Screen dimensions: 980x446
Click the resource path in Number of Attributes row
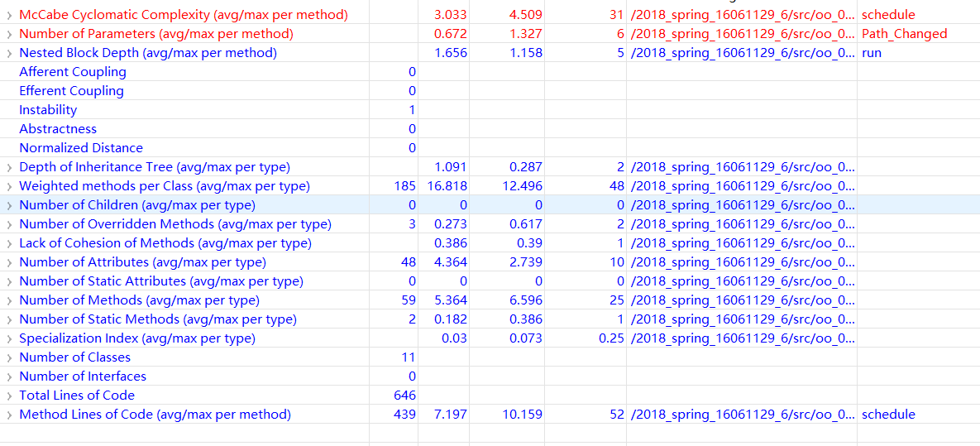(x=743, y=262)
